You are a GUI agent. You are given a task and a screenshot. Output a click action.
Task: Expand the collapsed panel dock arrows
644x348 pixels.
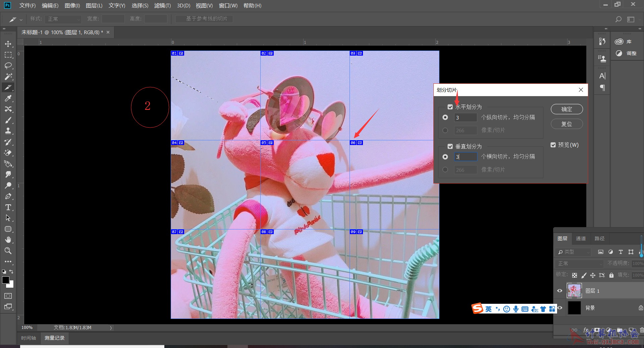pyautogui.click(x=606, y=29)
